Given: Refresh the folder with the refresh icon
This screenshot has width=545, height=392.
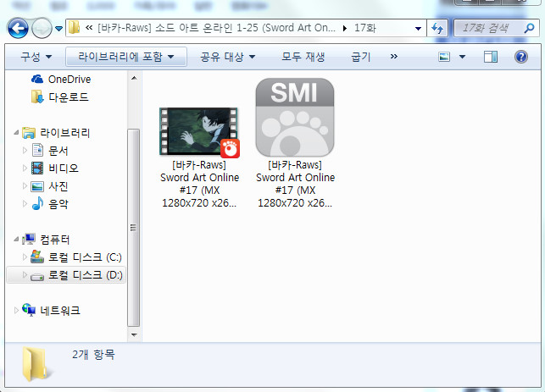Looking at the screenshot, I should tap(437, 28).
